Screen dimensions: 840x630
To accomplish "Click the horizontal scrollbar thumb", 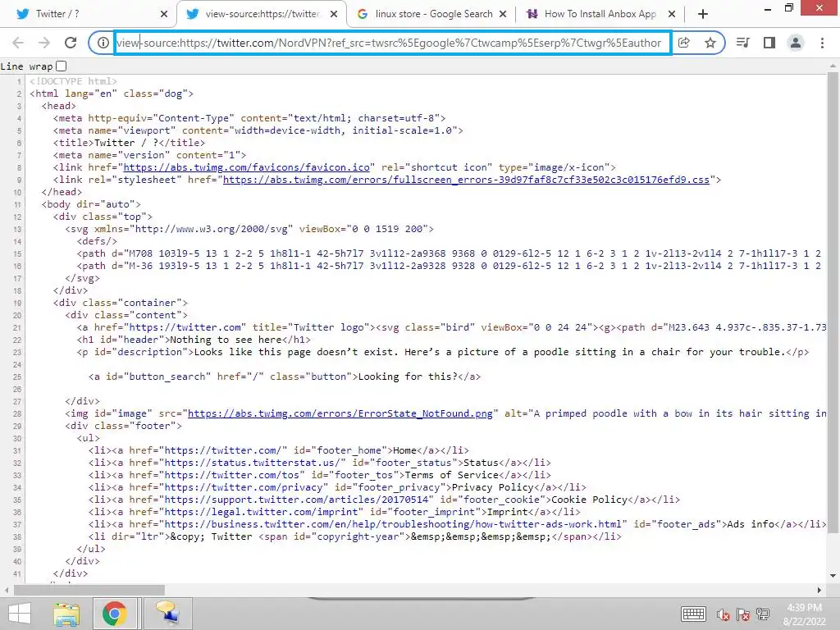I will 89,591.
